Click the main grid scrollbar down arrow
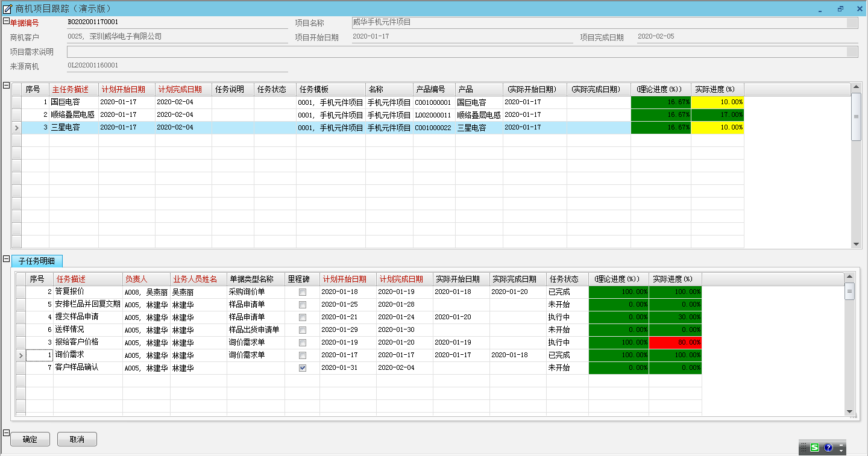 pyautogui.click(x=856, y=244)
